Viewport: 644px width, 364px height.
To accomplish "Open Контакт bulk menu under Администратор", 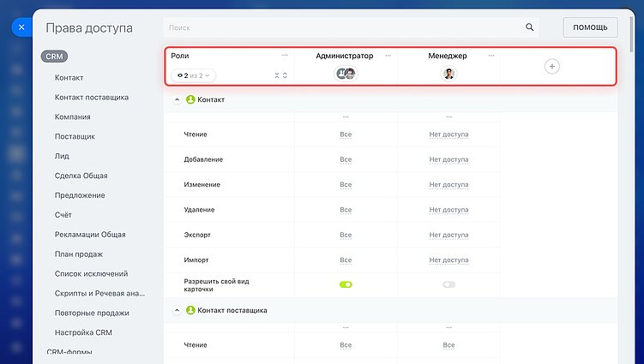I will (346, 117).
